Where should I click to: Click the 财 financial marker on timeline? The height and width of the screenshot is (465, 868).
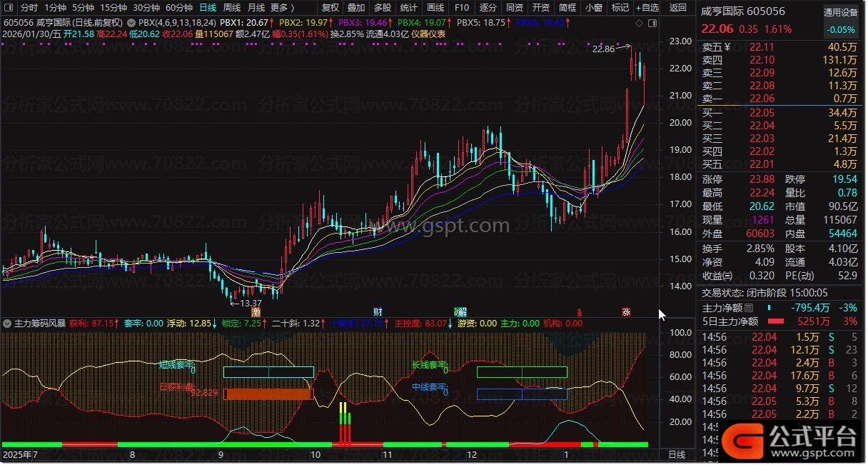click(378, 312)
